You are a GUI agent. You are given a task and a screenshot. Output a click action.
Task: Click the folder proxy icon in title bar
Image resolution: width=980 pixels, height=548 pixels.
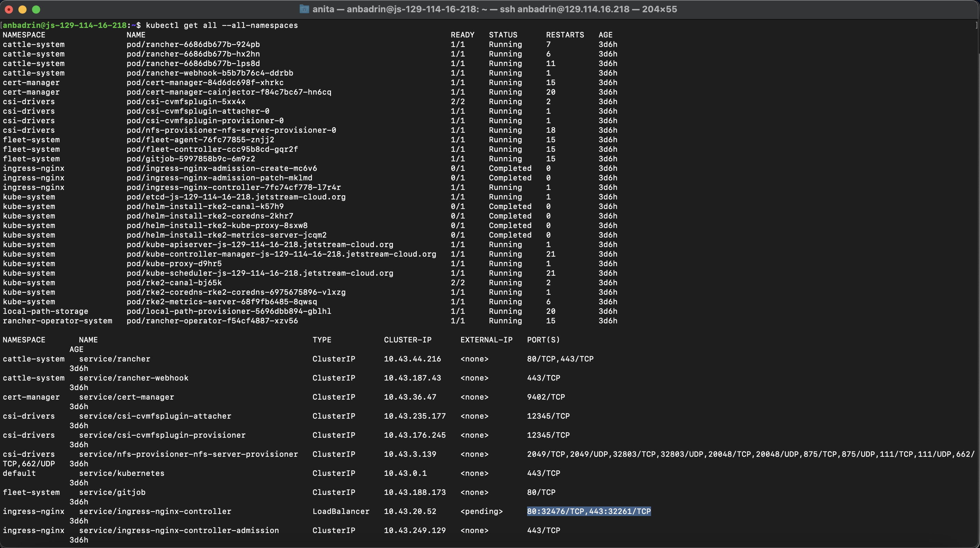coord(304,9)
